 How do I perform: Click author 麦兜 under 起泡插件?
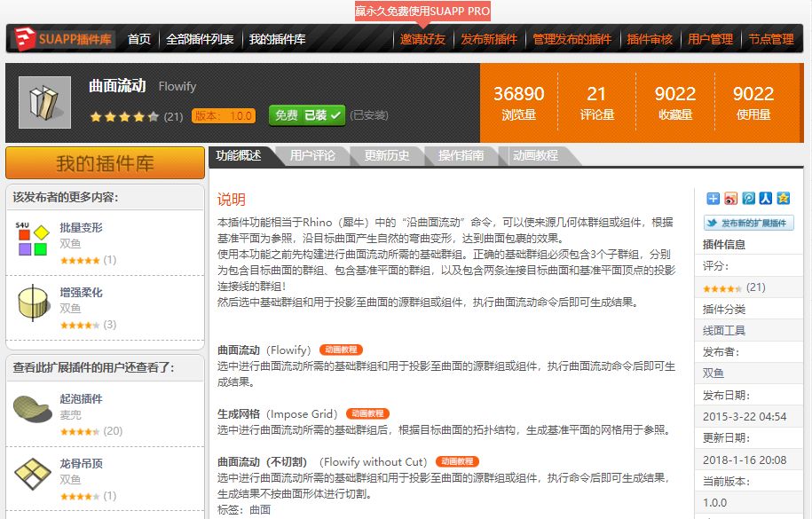(x=70, y=415)
